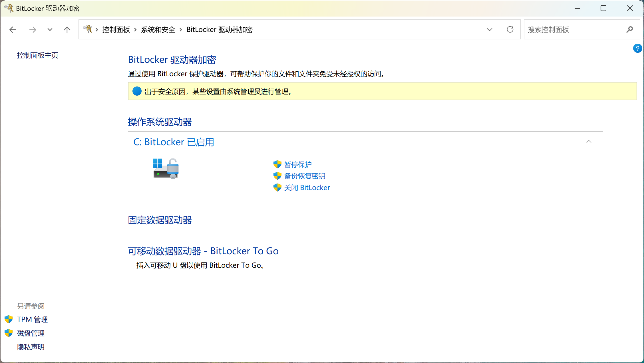Open recent locations dropdown arrow
644x363 pixels.
pyautogui.click(x=50, y=30)
